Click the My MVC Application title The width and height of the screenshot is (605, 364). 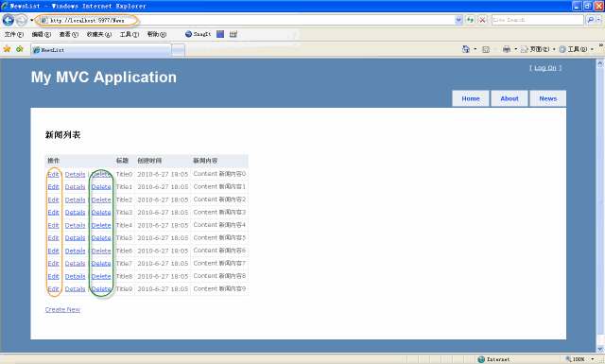(x=104, y=78)
